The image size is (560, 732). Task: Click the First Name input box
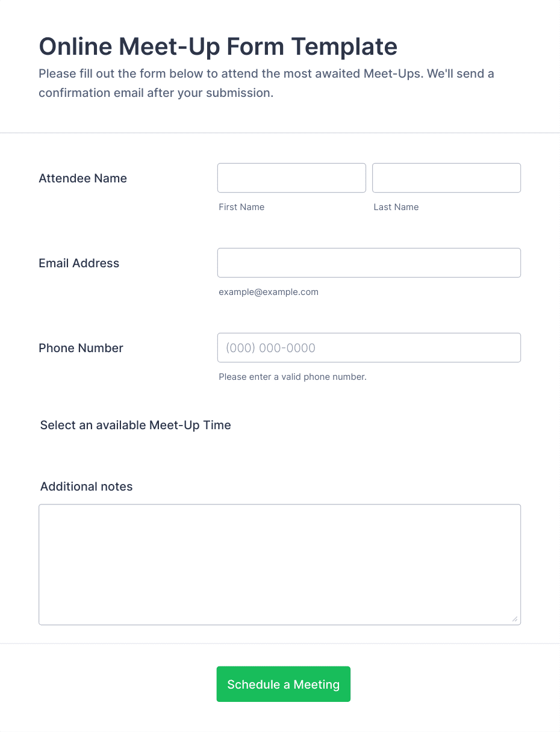291,178
